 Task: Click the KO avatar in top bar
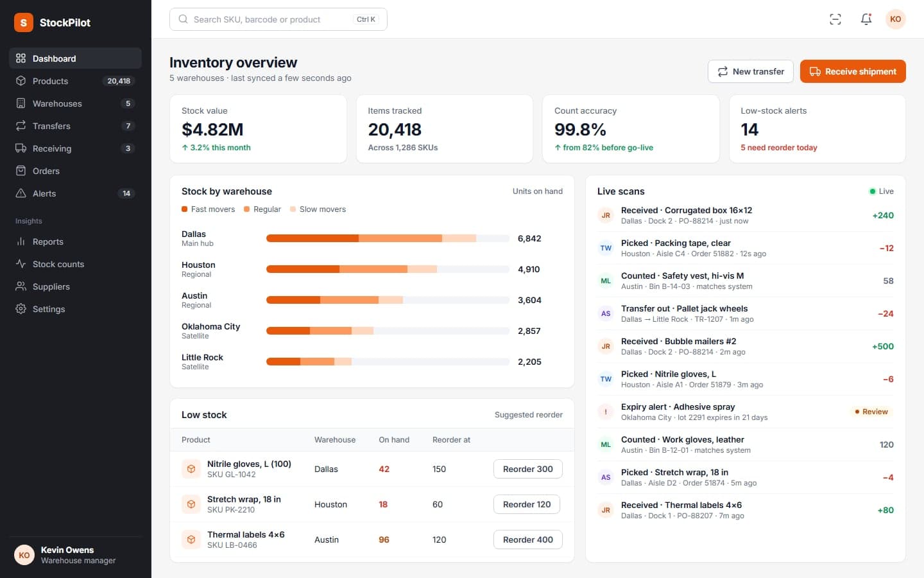point(896,19)
